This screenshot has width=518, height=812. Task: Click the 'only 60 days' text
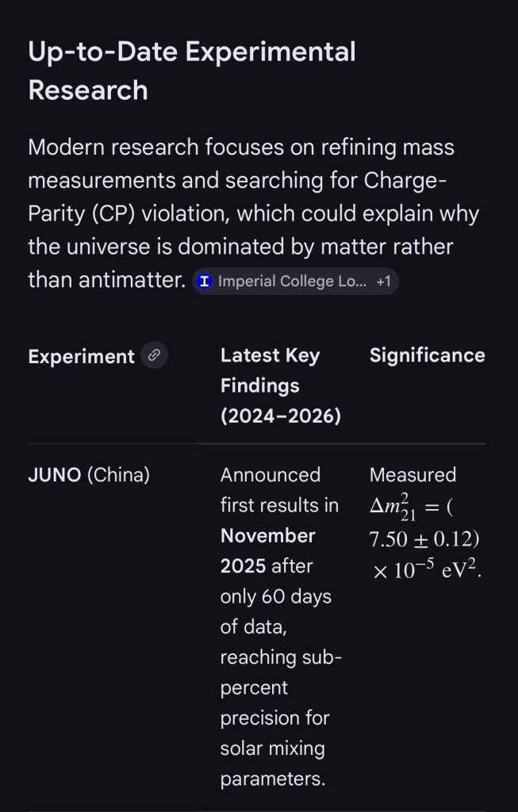tap(275, 596)
